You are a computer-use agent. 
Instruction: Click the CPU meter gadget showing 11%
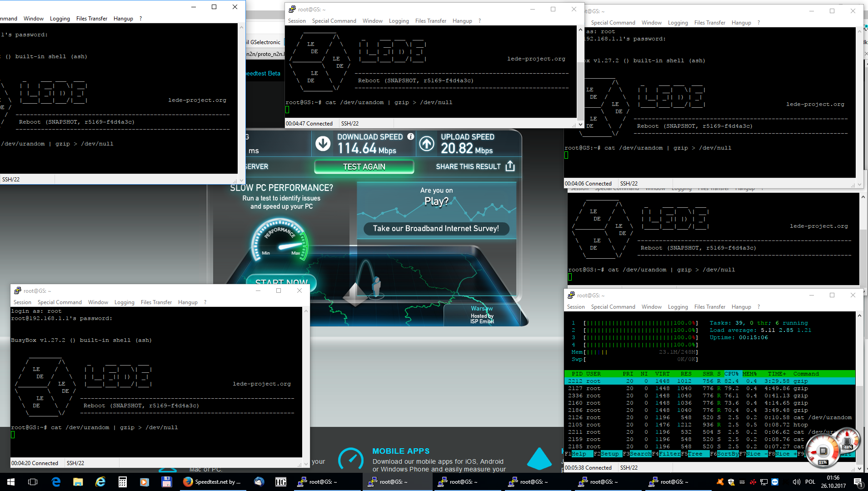coord(823,451)
